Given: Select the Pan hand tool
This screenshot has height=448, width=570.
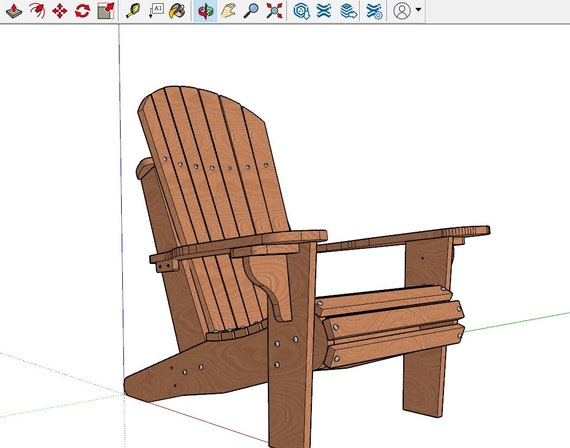Looking at the screenshot, I should pyautogui.click(x=228, y=11).
